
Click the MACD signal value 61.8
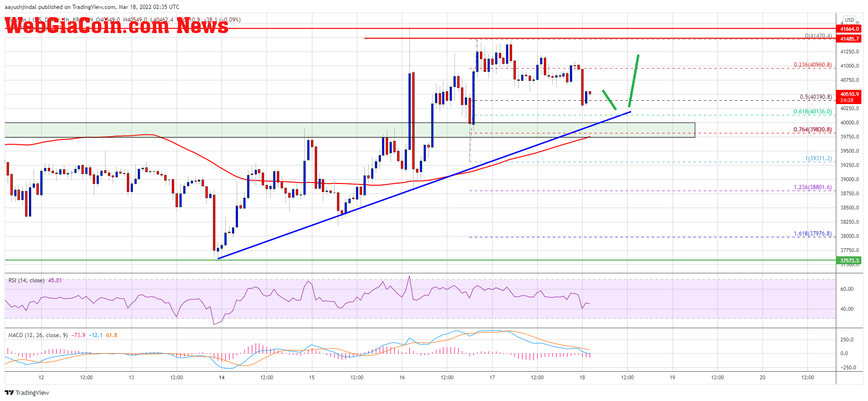[x=112, y=335]
